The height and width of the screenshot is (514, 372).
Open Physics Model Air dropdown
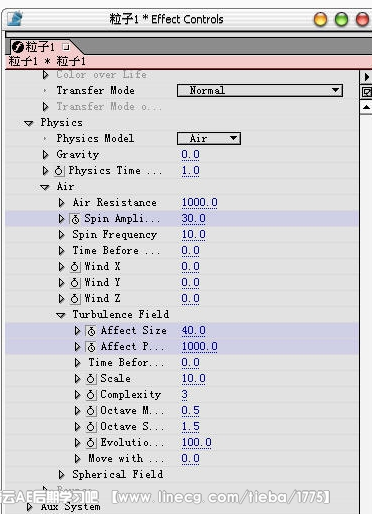click(x=209, y=138)
